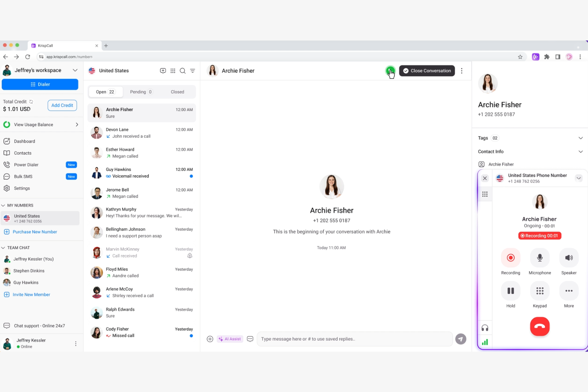Collapse the Contact Info section
The height and width of the screenshot is (392, 588).
point(581,151)
